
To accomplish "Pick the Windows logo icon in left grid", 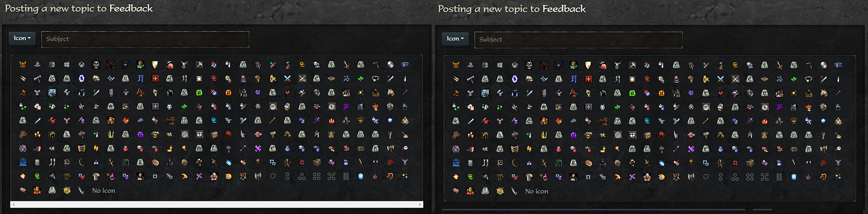I will click(66, 65).
